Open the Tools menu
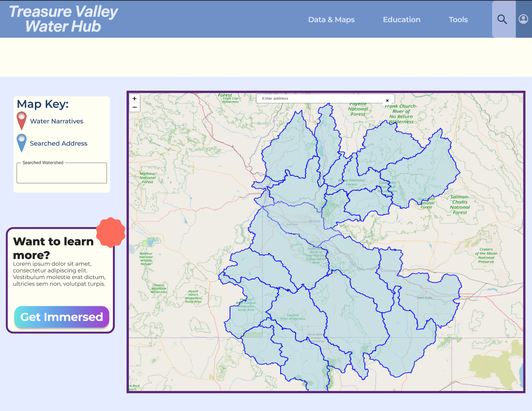Image resolution: width=532 pixels, height=411 pixels. point(458,20)
